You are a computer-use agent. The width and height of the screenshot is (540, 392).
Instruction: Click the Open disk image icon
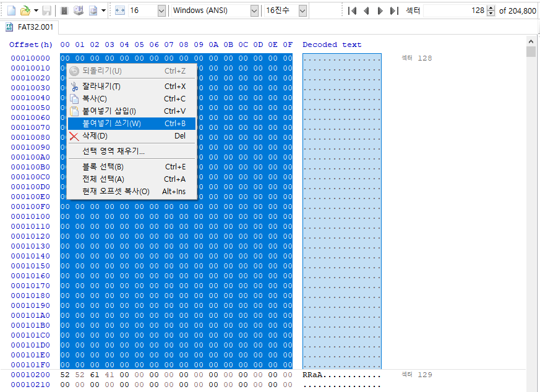[x=93, y=11]
